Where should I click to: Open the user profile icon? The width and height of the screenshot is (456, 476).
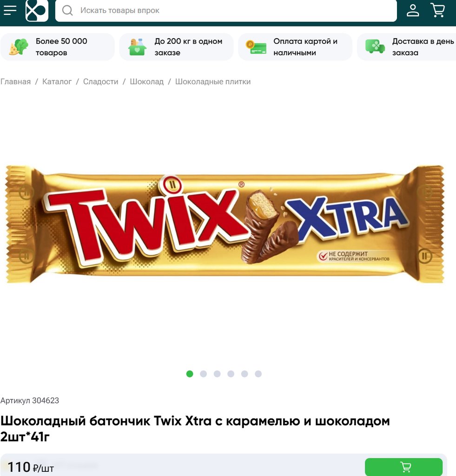[x=413, y=10]
